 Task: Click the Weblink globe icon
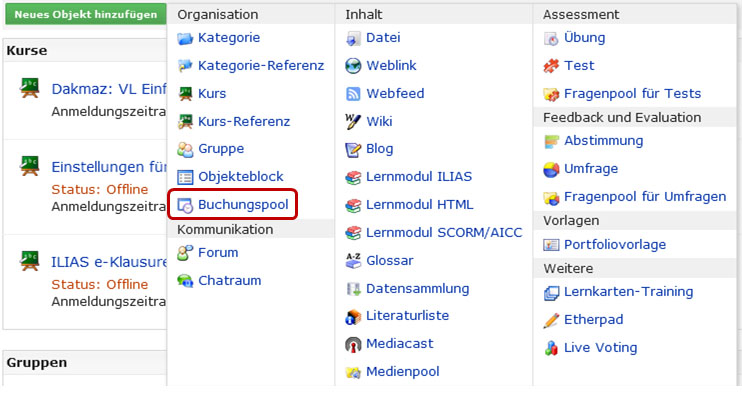pos(353,66)
